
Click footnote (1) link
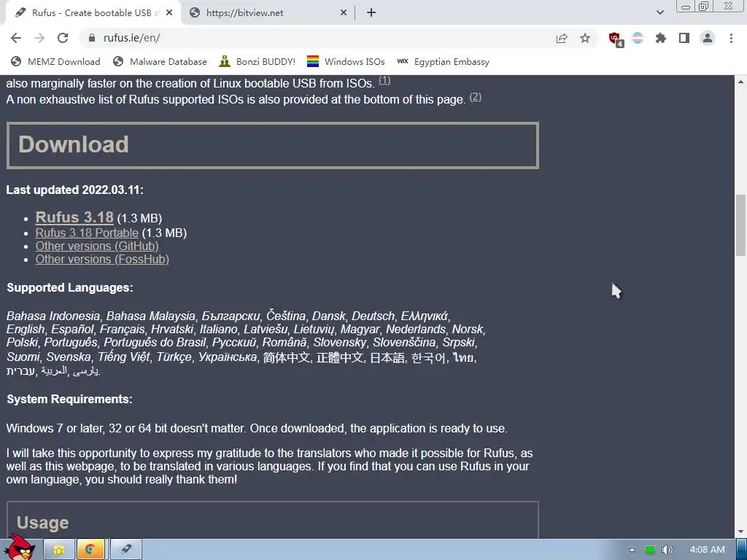tap(384, 80)
